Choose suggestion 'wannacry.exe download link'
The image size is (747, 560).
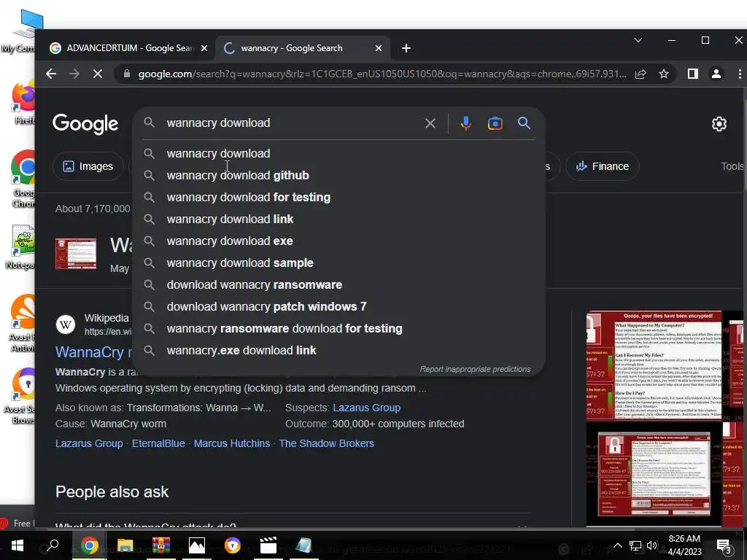click(338, 351)
